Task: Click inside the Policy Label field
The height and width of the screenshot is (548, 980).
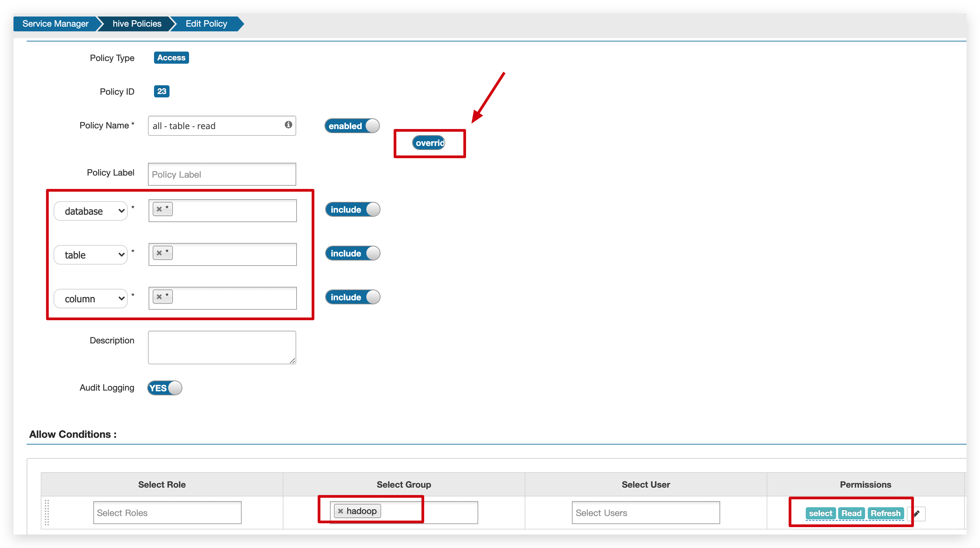Action: pos(222,174)
